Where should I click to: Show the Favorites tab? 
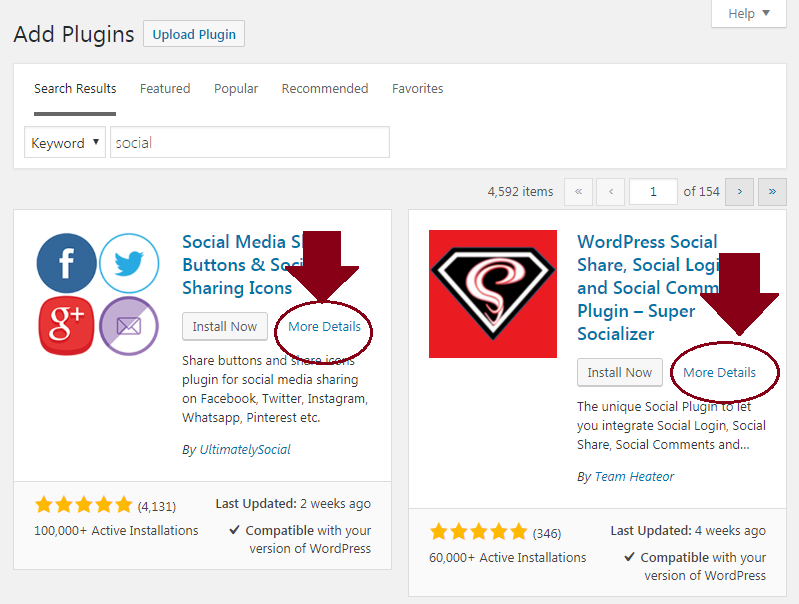tap(417, 89)
